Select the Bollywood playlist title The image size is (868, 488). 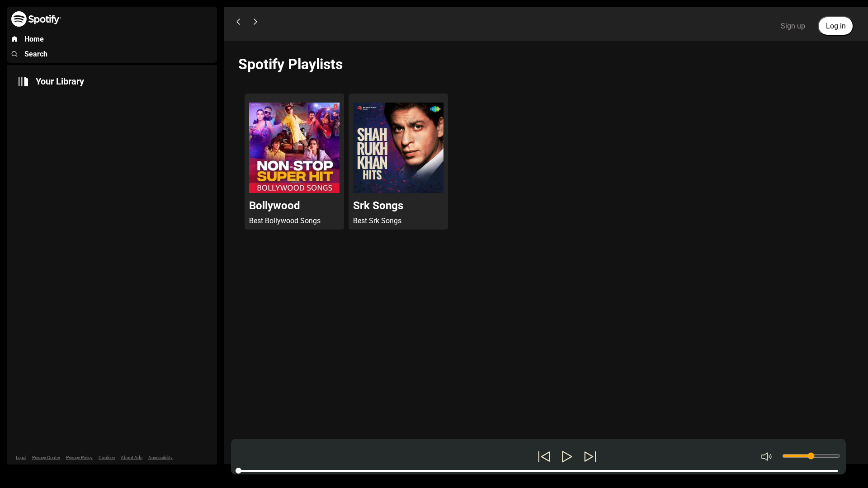274,206
